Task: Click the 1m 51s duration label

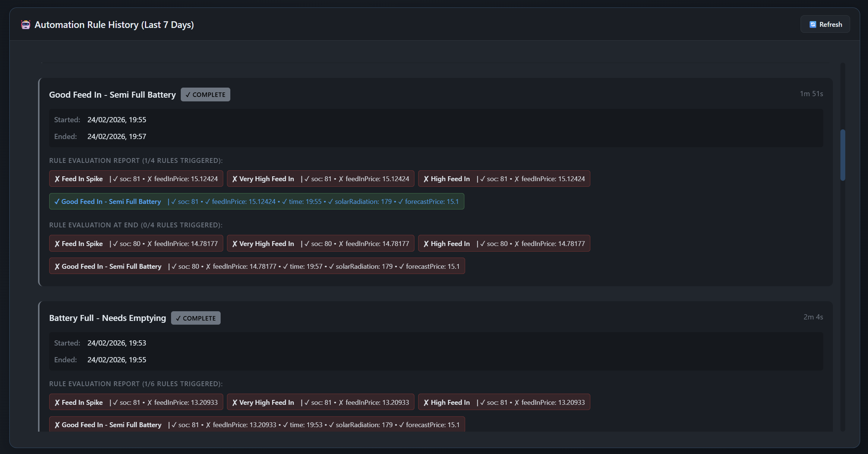Action: pos(812,94)
